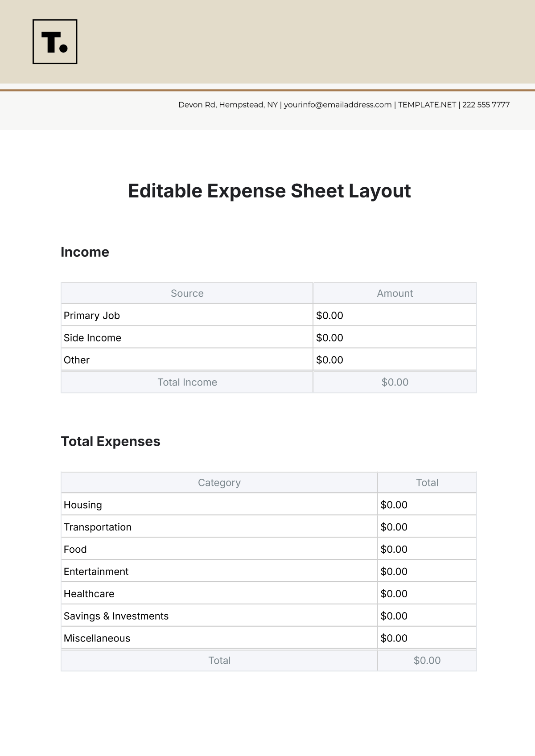This screenshot has width=535, height=756.
Task: Click the email address in the header
Action: click(x=337, y=105)
